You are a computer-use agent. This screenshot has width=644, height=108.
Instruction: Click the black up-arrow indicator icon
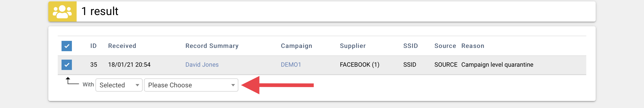point(72,81)
